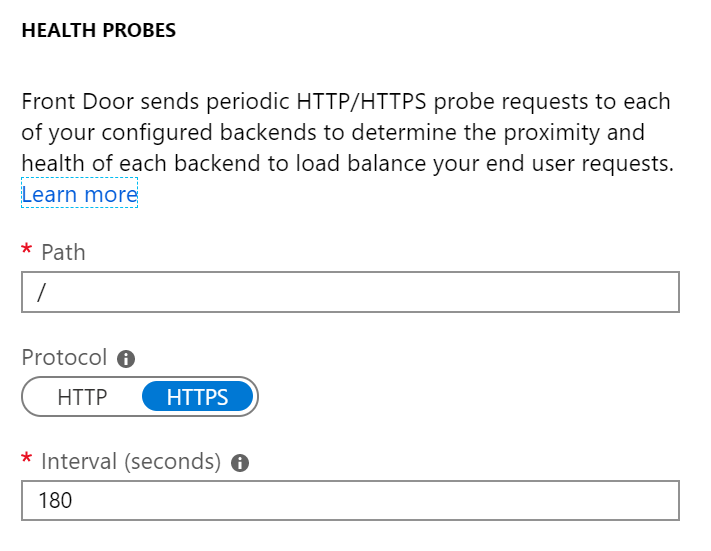Switch the probe protocol to HTTP
Viewport: 711px width, 551px height.
[82, 397]
